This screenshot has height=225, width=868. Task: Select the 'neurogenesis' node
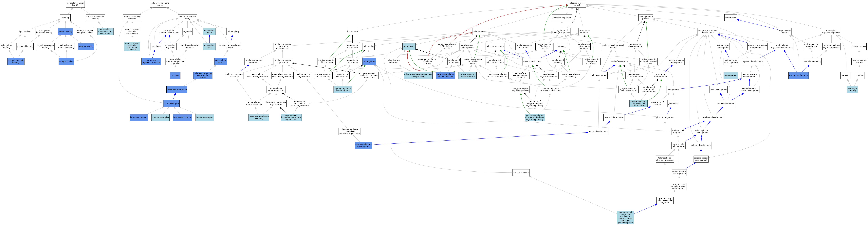pos(673,89)
